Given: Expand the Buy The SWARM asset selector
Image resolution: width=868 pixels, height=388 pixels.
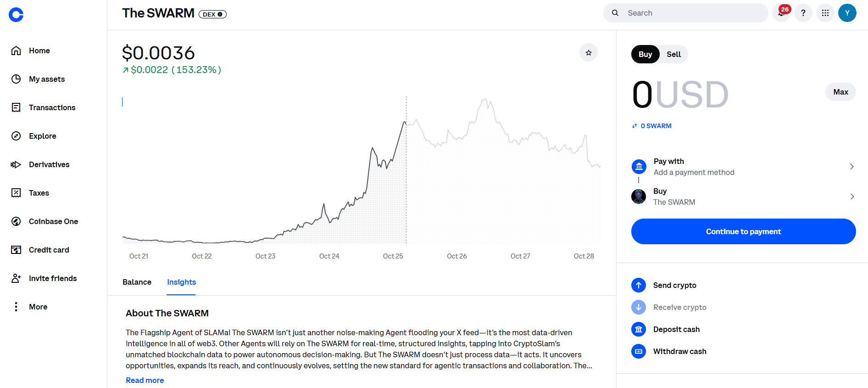Looking at the screenshot, I should pos(743,197).
